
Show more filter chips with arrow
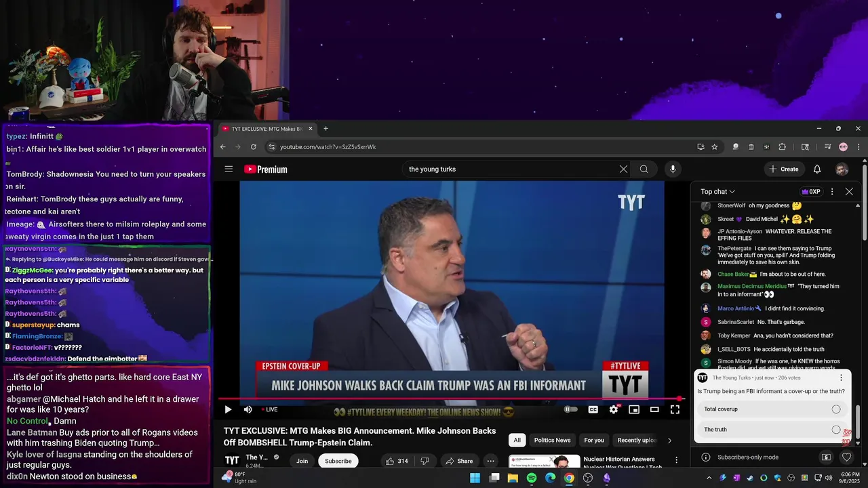669,440
